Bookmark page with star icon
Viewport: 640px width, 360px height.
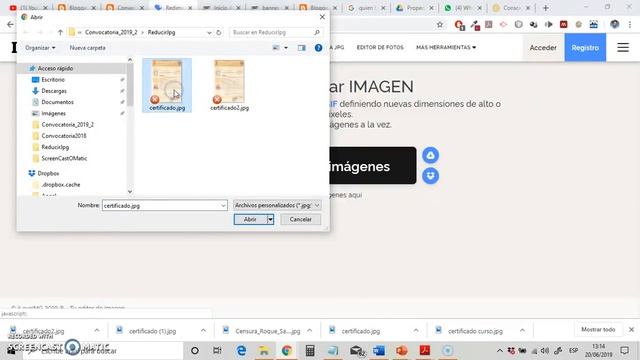coord(440,24)
